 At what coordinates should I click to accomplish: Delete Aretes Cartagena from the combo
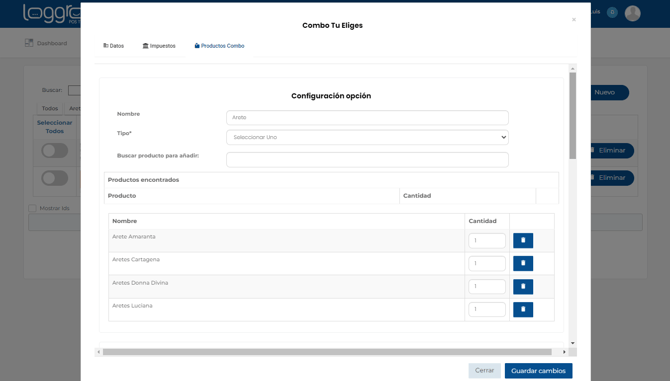point(523,264)
